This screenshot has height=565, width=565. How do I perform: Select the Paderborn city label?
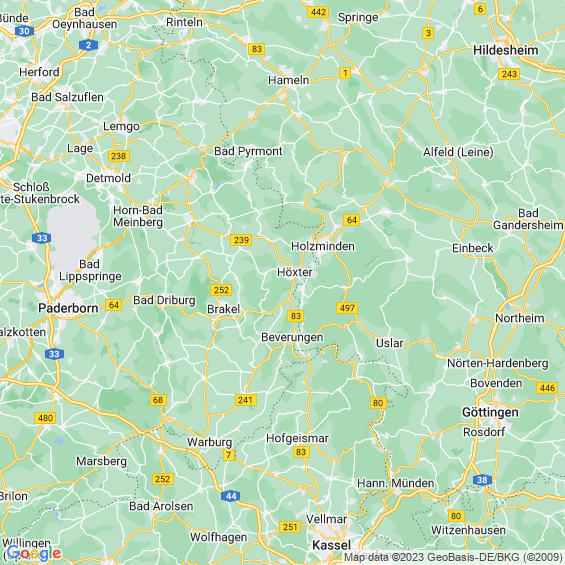pyautogui.click(x=68, y=308)
